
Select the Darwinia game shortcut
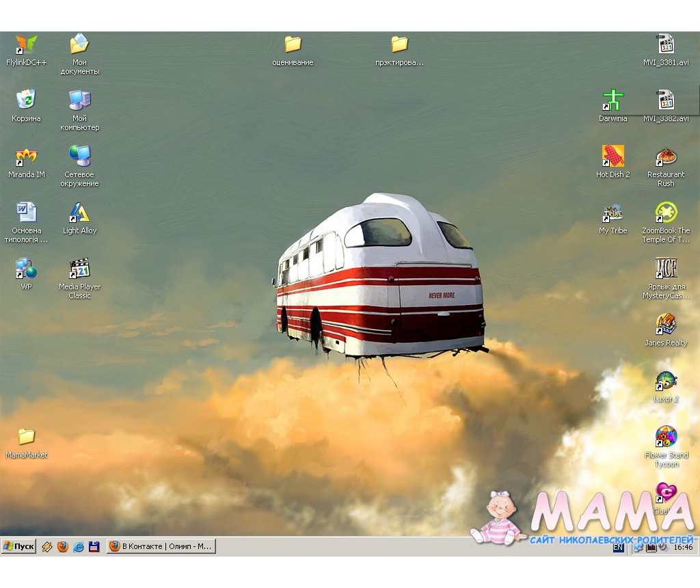[x=612, y=101]
